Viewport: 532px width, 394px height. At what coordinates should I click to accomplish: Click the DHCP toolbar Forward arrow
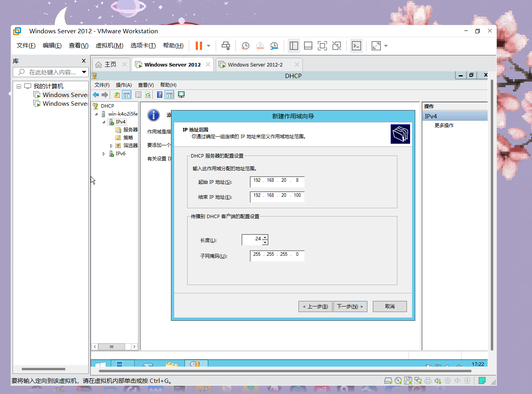pos(105,95)
